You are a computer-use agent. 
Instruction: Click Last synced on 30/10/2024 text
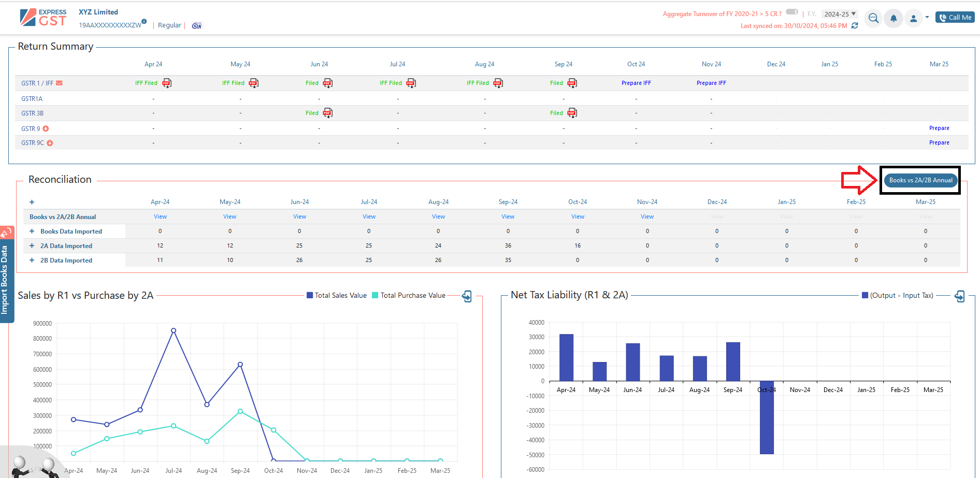pyautogui.click(x=794, y=26)
